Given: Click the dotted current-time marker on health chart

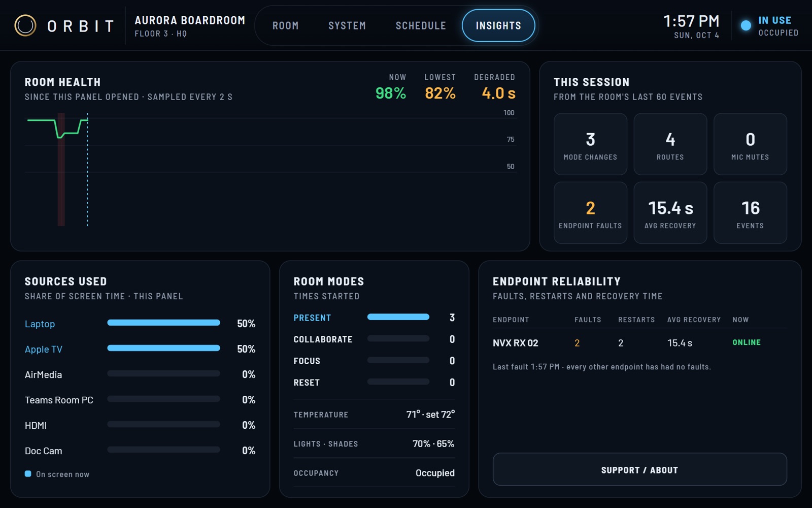Looking at the screenshot, I should pos(87,170).
